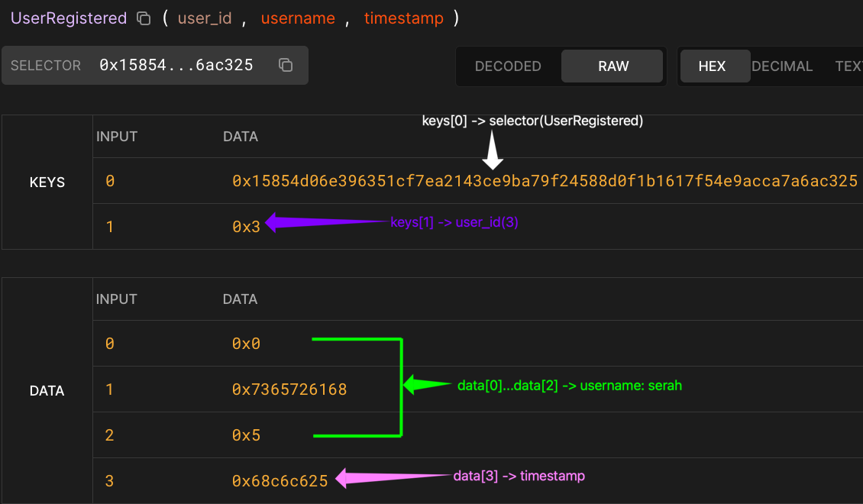863x504 pixels.
Task: Copy the selector hash value
Action: [x=286, y=65]
